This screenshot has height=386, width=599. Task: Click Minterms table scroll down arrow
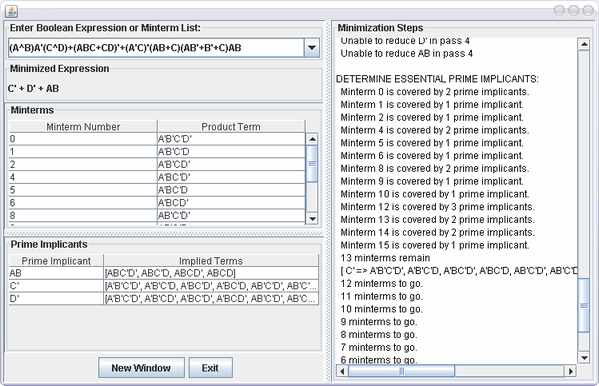point(312,218)
